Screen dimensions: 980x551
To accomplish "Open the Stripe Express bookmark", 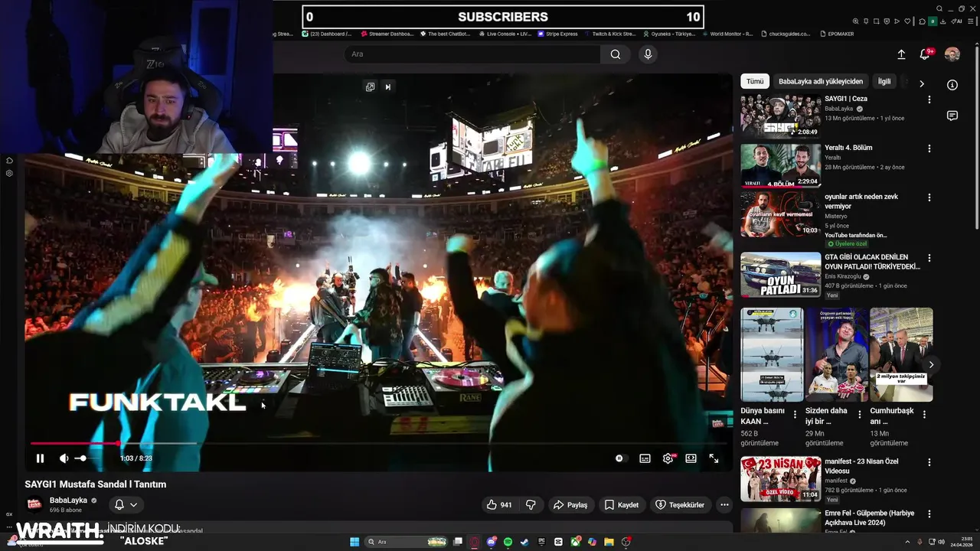I will point(557,34).
